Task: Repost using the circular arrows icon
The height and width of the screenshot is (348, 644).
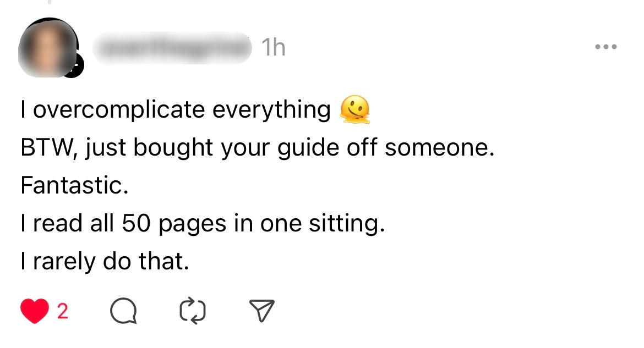Action: pyautogui.click(x=193, y=312)
